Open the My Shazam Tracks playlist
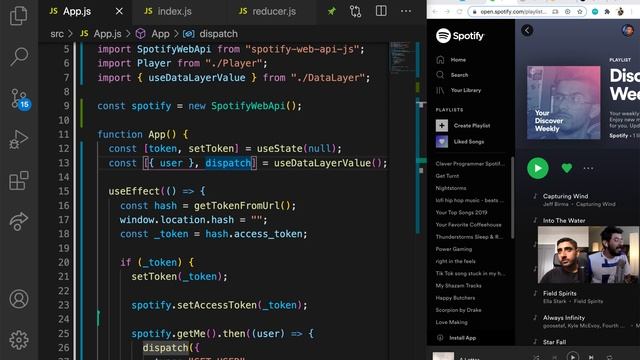 (458, 286)
